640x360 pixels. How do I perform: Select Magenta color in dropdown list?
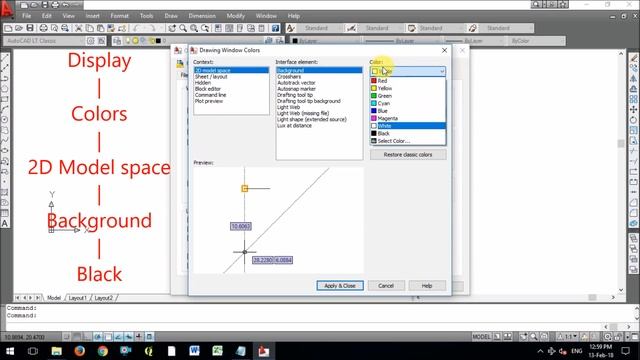point(408,118)
